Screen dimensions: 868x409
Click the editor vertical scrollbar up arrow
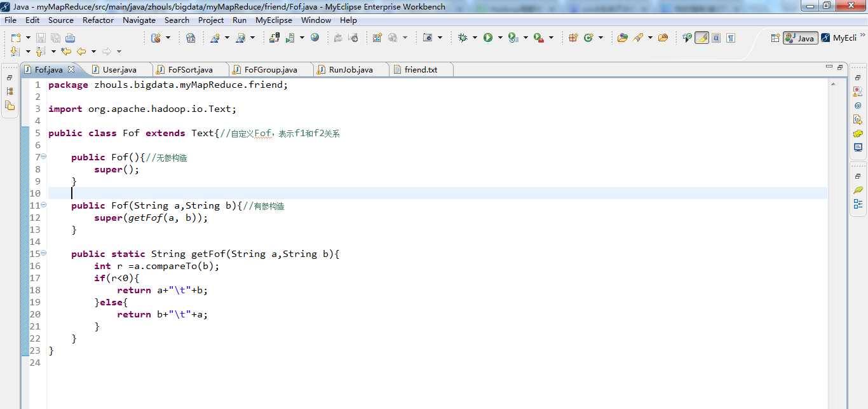coord(832,84)
